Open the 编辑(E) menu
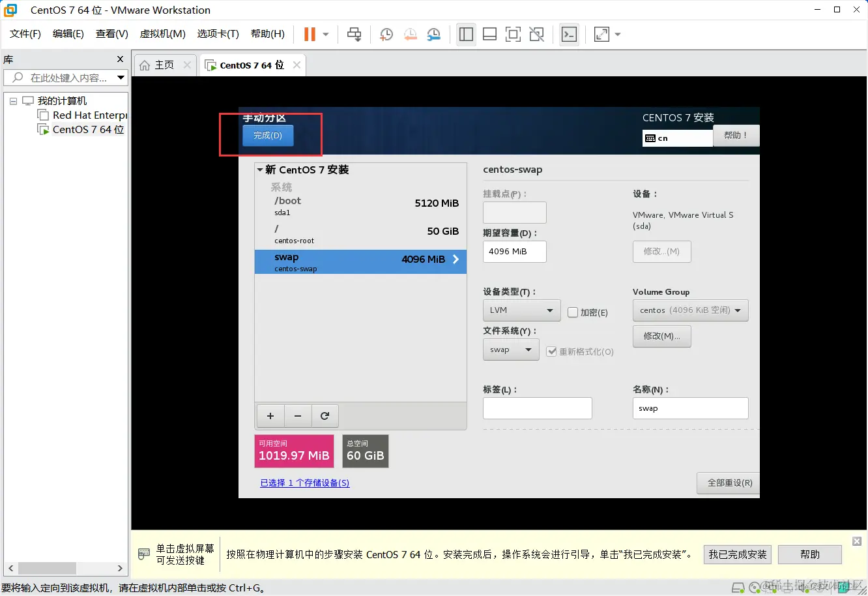The image size is (868, 596). click(68, 34)
